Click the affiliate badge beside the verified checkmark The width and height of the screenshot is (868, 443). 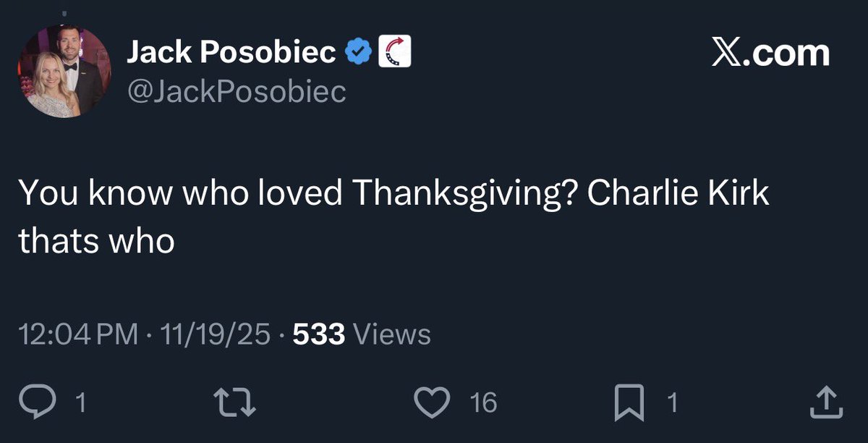pyautogui.click(x=395, y=52)
